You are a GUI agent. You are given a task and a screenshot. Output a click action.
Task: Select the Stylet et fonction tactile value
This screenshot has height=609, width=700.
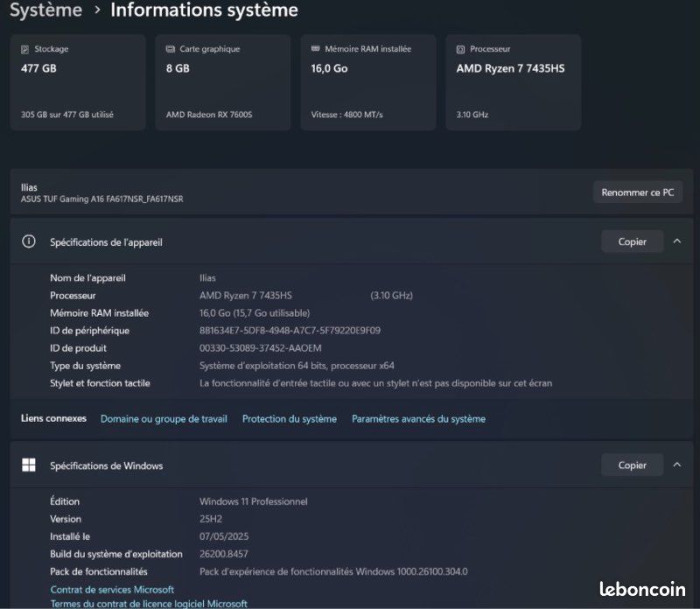pyautogui.click(x=375, y=383)
